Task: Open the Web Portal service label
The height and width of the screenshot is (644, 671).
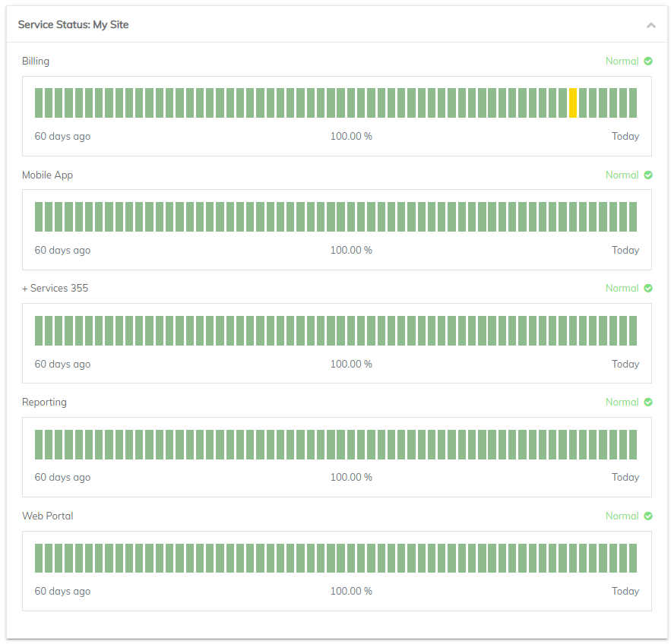Action: (x=48, y=516)
